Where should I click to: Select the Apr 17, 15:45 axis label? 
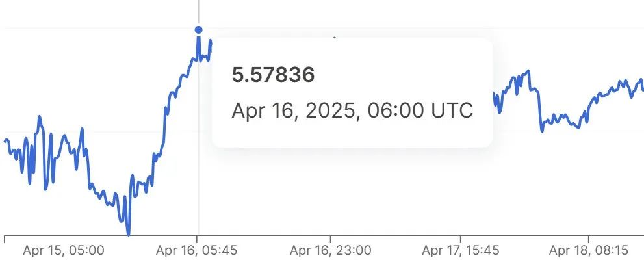(x=461, y=250)
